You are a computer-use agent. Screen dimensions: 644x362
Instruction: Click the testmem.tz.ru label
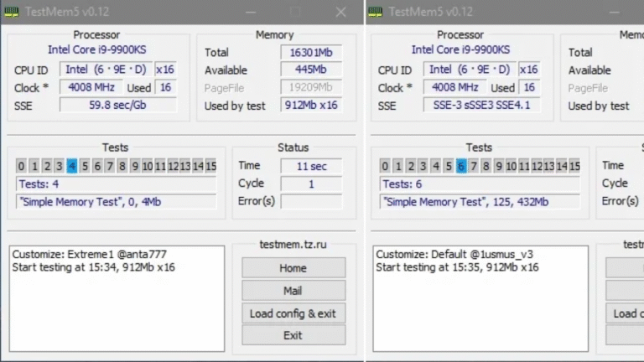coord(293,244)
